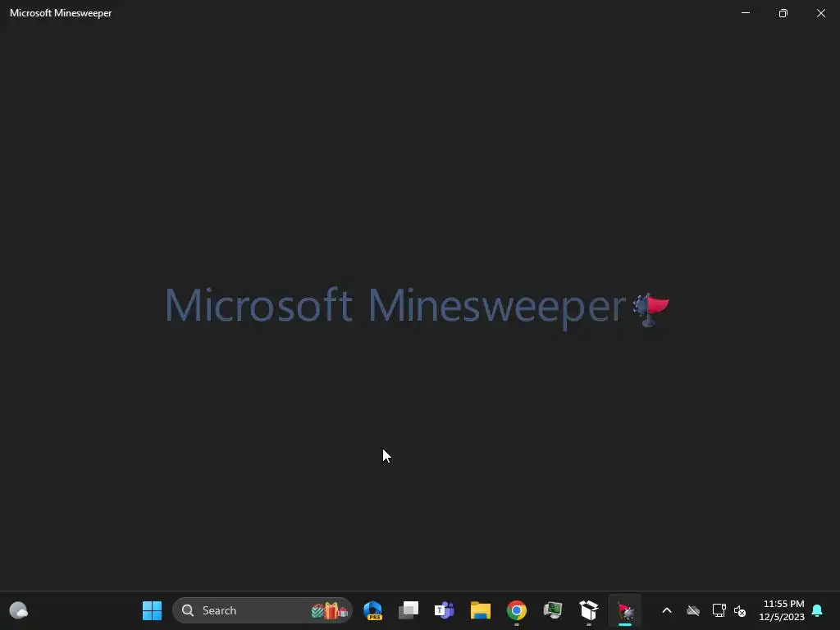Select the Minesweeper taskbar icon
This screenshot has width=840, height=630.
click(x=625, y=610)
